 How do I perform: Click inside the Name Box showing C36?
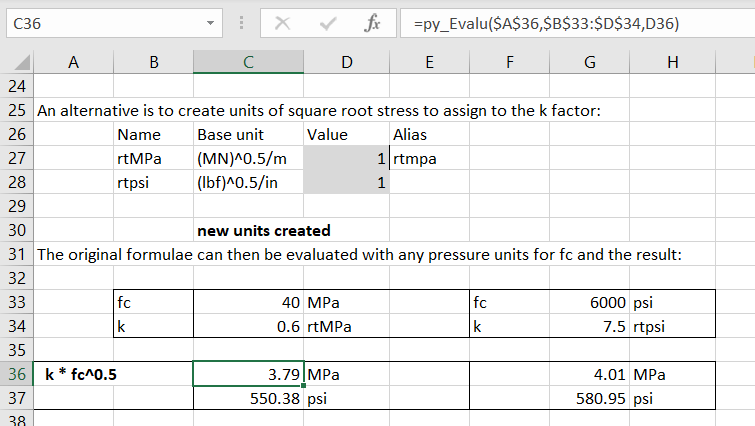[100, 23]
